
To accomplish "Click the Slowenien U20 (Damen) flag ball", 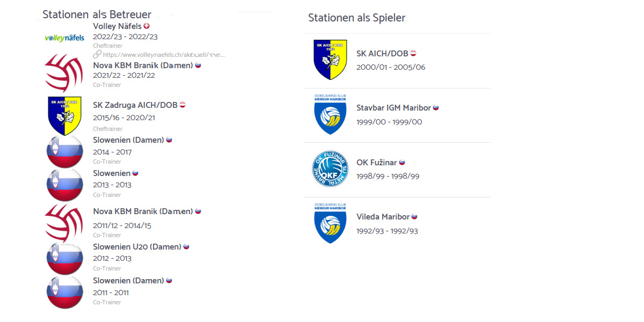I will [64, 259].
